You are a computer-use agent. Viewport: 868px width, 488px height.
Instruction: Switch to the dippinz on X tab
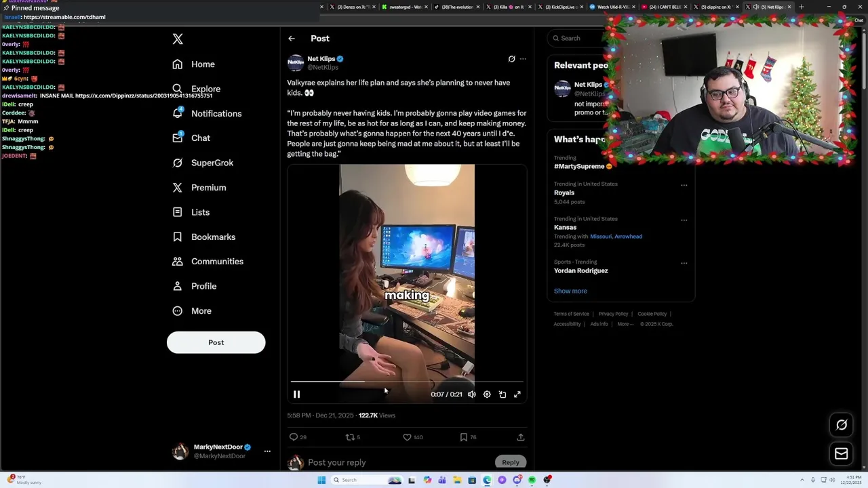coord(715,7)
